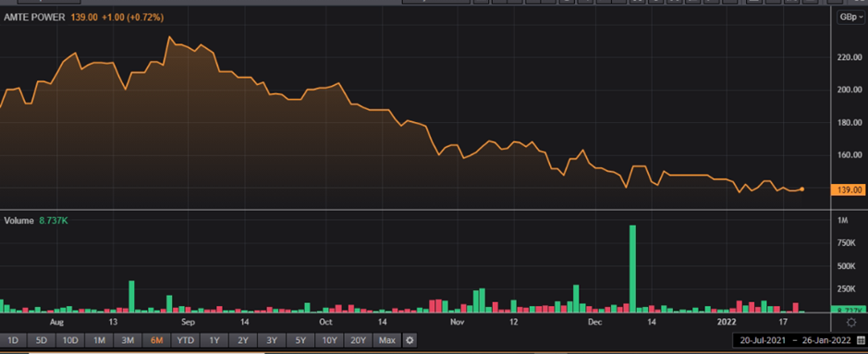Click the 200.00 price axis label
The width and height of the screenshot is (868, 354).
tap(850, 90)
